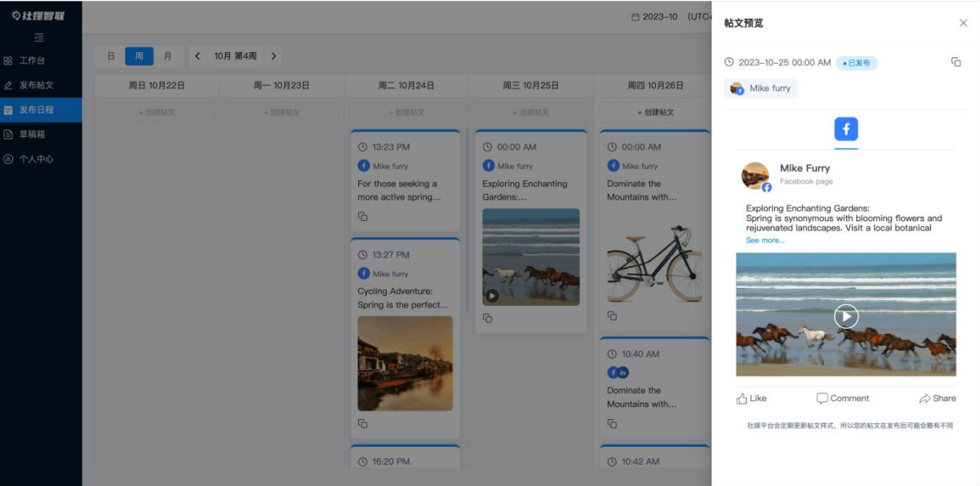Open 工作台 in sidebar
The image size is (980, 486).
[33, 60]
